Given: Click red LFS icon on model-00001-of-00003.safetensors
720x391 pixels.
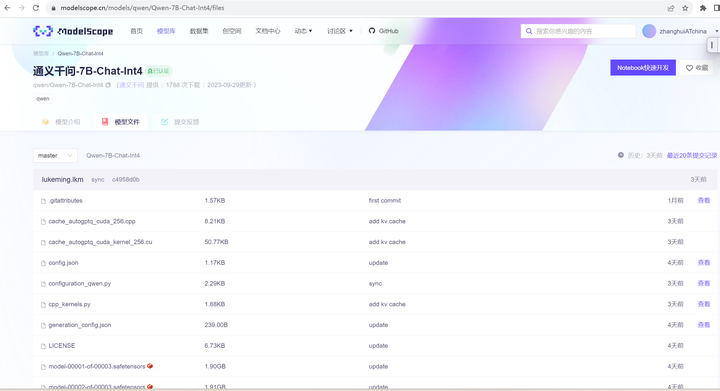Looking at the screenshot, I should (150, 366).
